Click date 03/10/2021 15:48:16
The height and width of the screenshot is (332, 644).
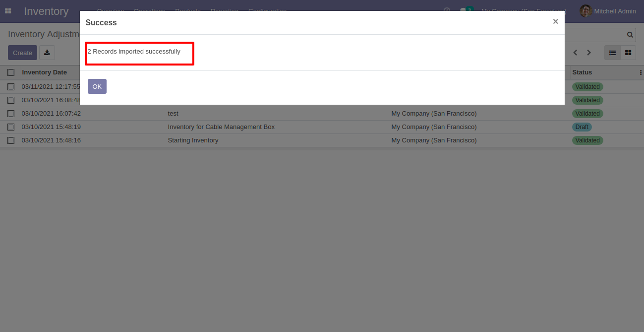click(x=51, y=140)
